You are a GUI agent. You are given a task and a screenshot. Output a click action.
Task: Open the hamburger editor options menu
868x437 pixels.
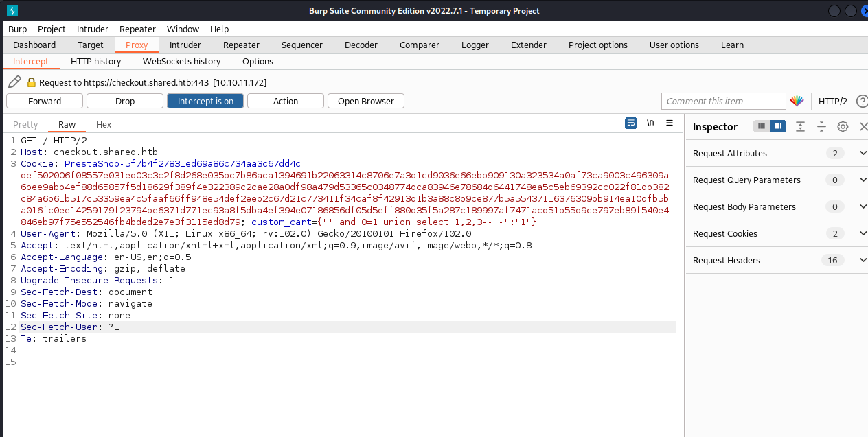[x=670, y=123]
